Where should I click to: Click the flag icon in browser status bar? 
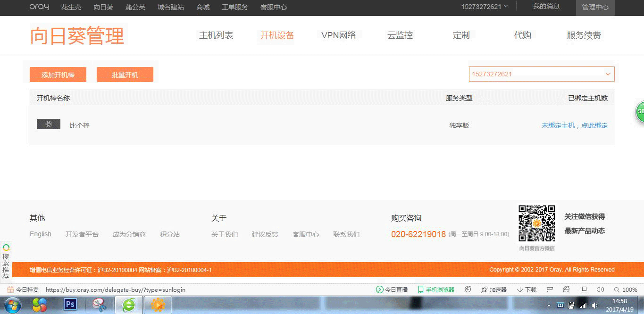(x=550, y=289)
